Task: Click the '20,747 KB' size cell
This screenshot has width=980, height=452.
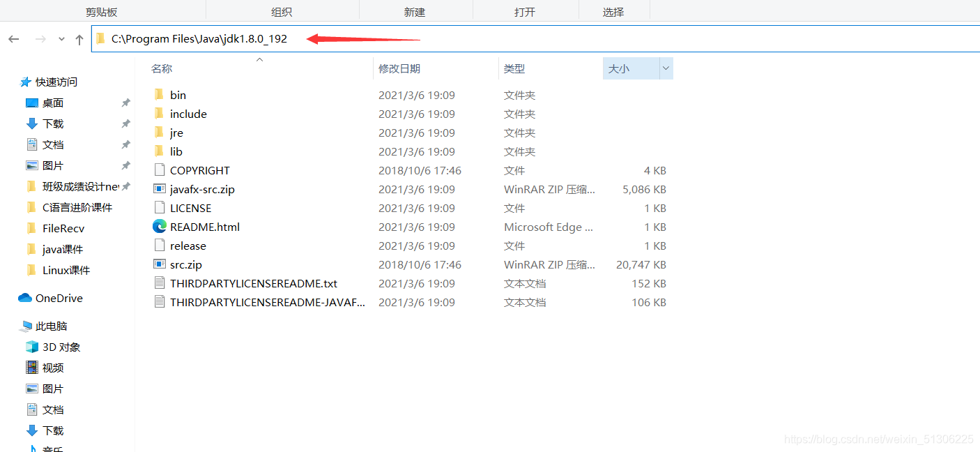Action: [641, 264]
